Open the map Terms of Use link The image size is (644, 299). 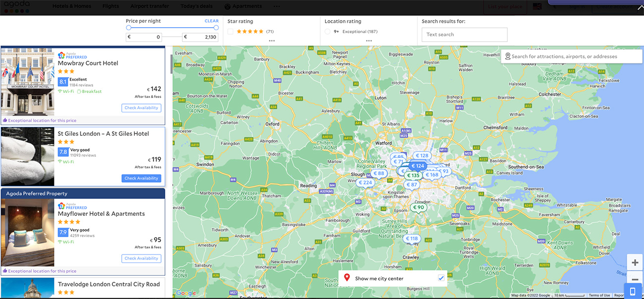pyautogui.click(x=599, y=296)
